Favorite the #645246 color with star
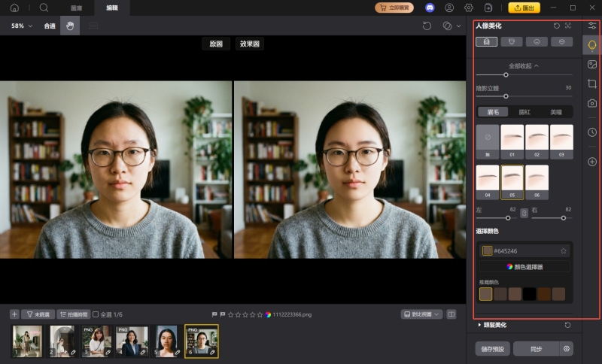602x364 pixels. point(563,250)
